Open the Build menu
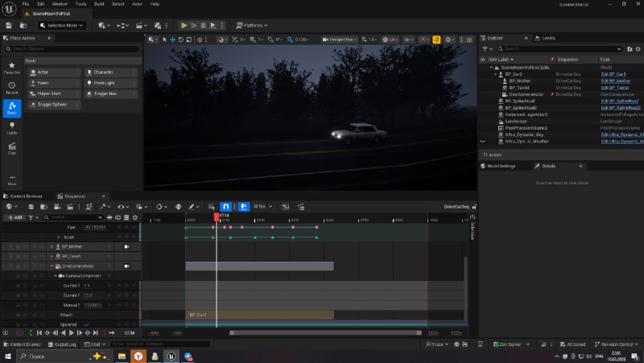 pyautogui.click(x=99, y=4)
